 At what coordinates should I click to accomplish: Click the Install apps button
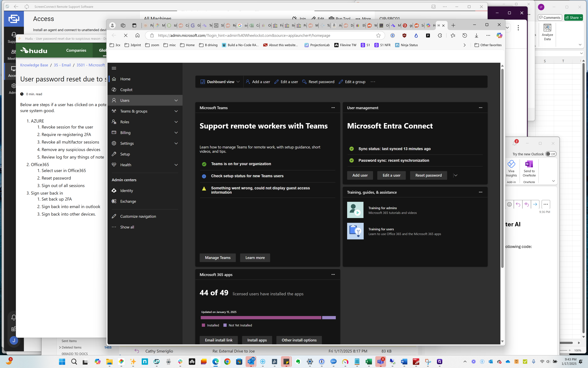pyautogui.click(x=257, y=340)
